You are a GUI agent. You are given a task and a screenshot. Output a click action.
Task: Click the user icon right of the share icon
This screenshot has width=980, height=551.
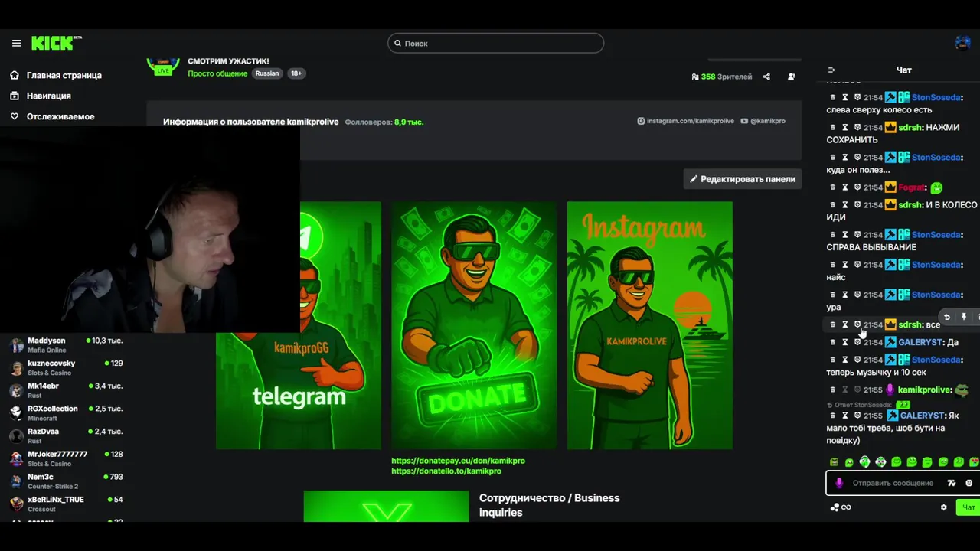792,77
